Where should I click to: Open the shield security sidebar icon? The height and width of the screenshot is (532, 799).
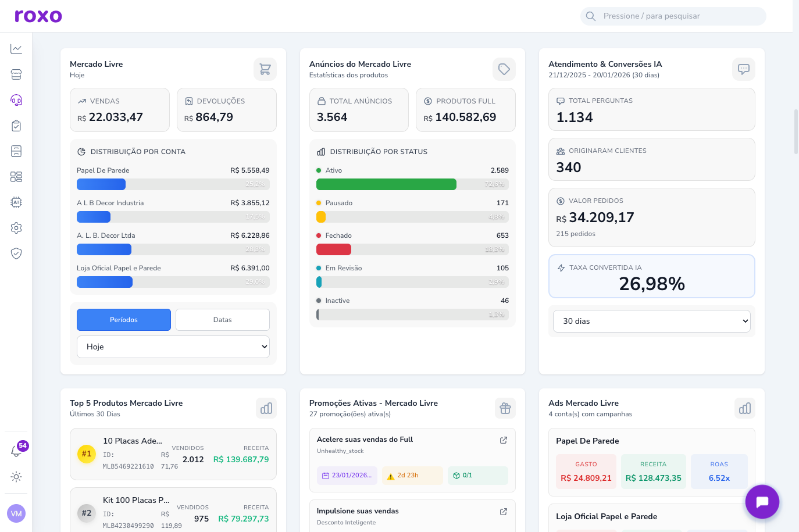[16, 253]
